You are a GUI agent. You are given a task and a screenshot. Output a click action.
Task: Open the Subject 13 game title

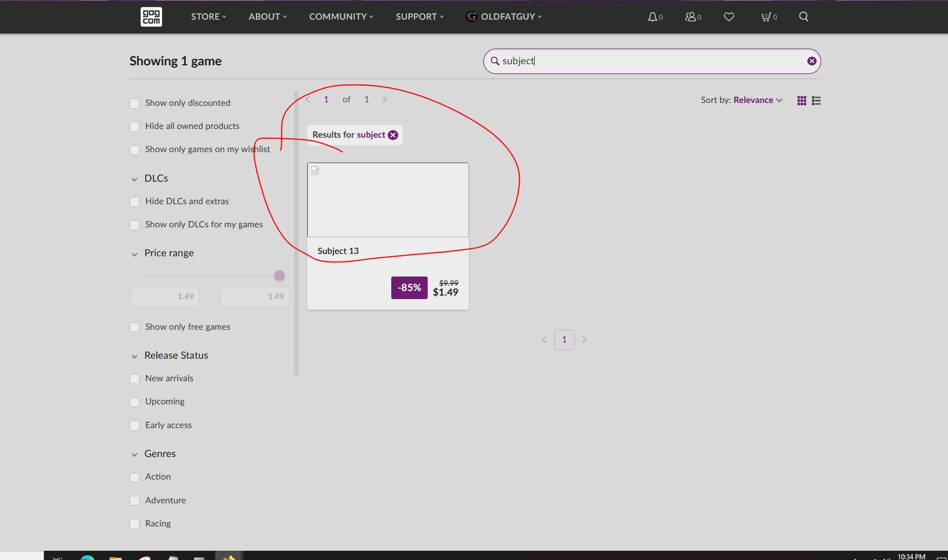click(x=338, y=251)
